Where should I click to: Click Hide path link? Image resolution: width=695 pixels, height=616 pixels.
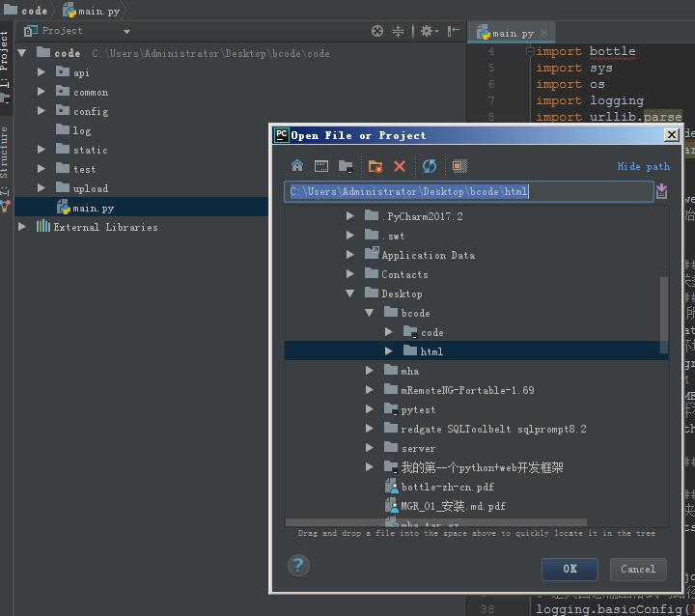coord(643,166)
